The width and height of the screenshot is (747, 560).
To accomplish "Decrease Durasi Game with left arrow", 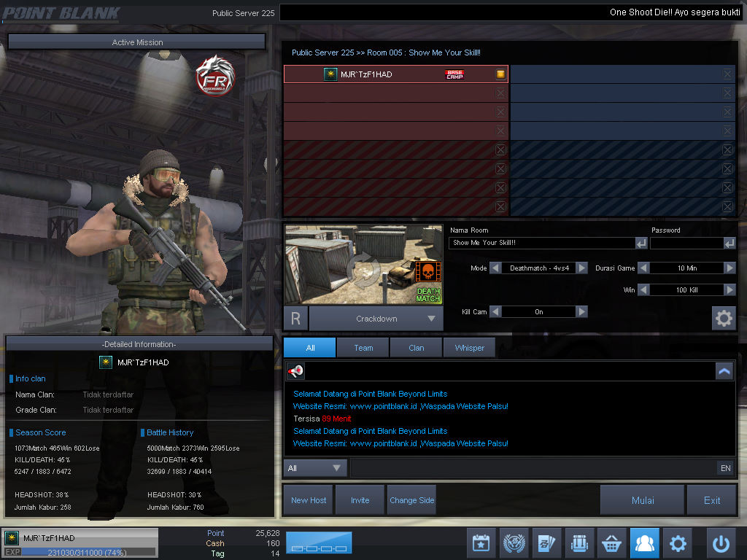I will 643,268.
